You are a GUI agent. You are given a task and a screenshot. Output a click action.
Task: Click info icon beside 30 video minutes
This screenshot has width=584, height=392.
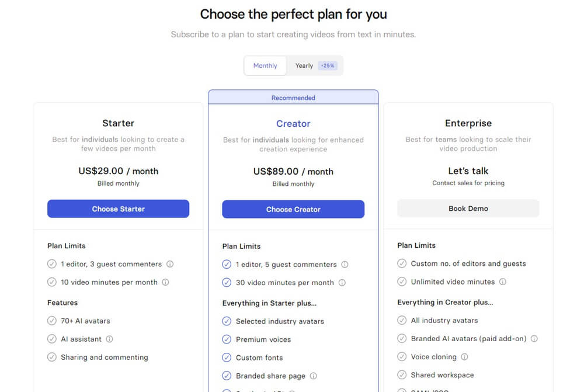[342, 283]
